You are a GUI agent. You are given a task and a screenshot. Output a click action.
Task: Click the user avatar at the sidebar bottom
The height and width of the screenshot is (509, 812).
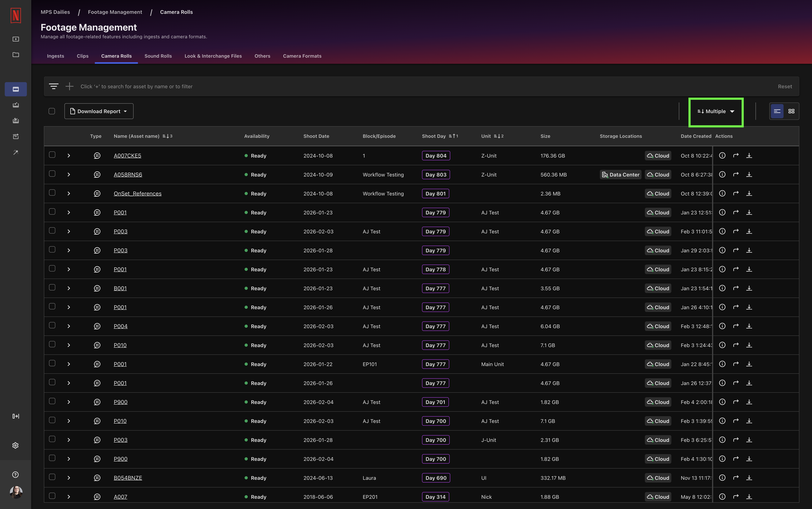coord(15,492)
